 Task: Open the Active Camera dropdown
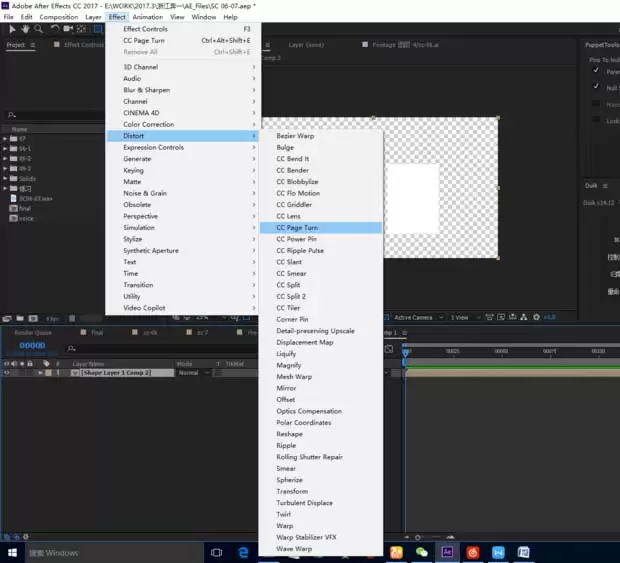tap(418, 317)
